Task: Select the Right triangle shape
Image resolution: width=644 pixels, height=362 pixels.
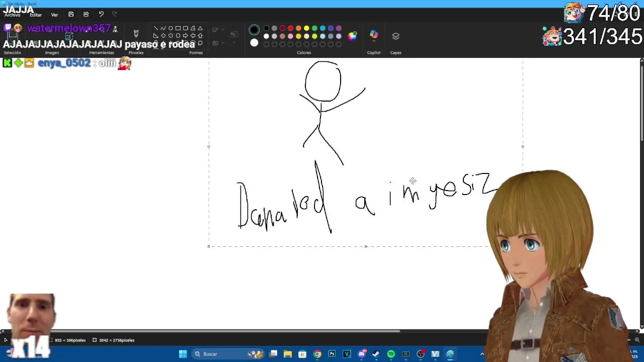Action: pyautogui.click(x=156, y=36)
